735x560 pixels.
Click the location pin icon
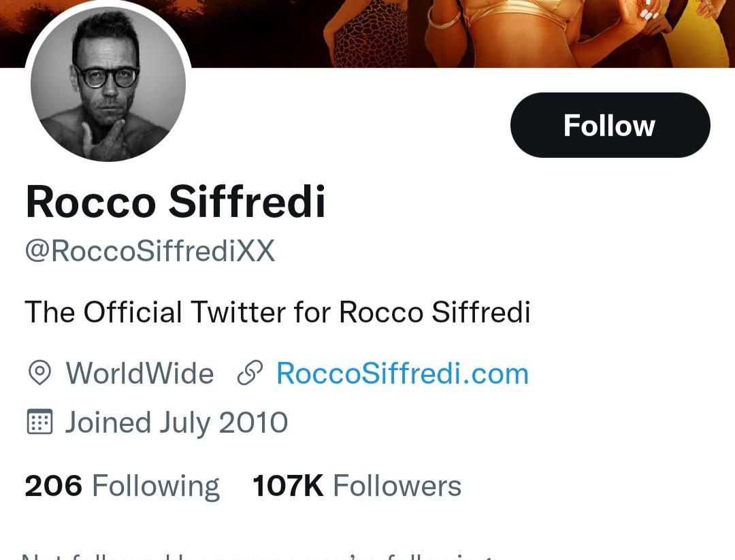39,374
